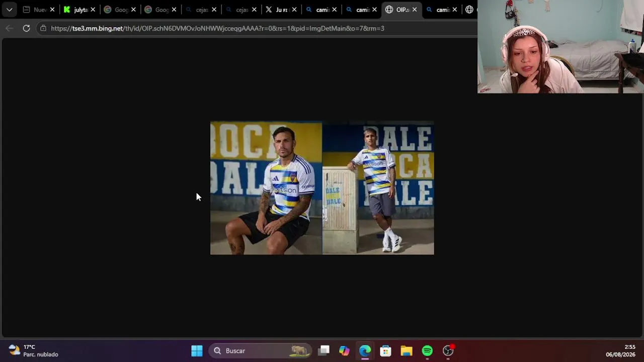This screenshot has width=644, height=362.
Task: Switch to OBS Studio on the taskbar
Action: (x=448, y=350)
